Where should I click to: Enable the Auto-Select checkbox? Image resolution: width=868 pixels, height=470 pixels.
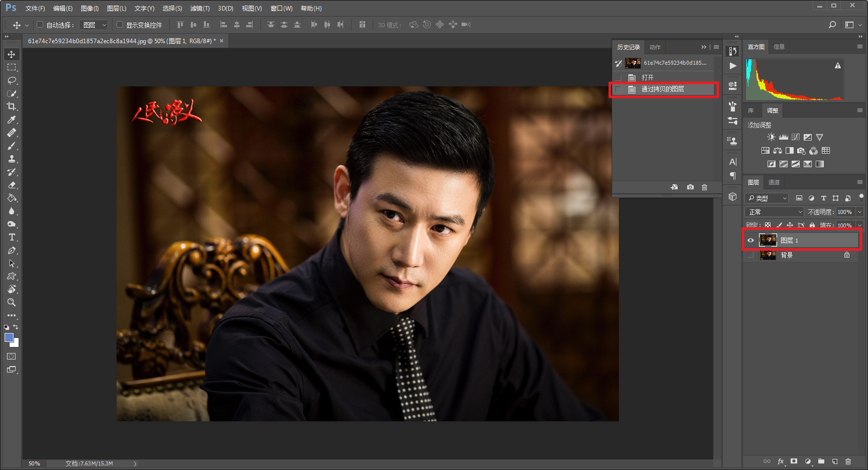pyautogui.click(x=40, y=24)
